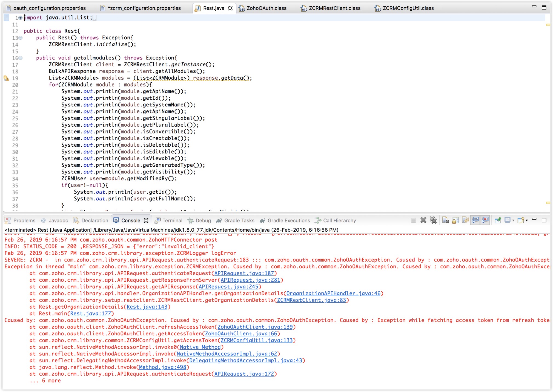Screen dimensions: 553x392
Task: Remove all terminated launches in the console
Action: click(x=433, y=220)
